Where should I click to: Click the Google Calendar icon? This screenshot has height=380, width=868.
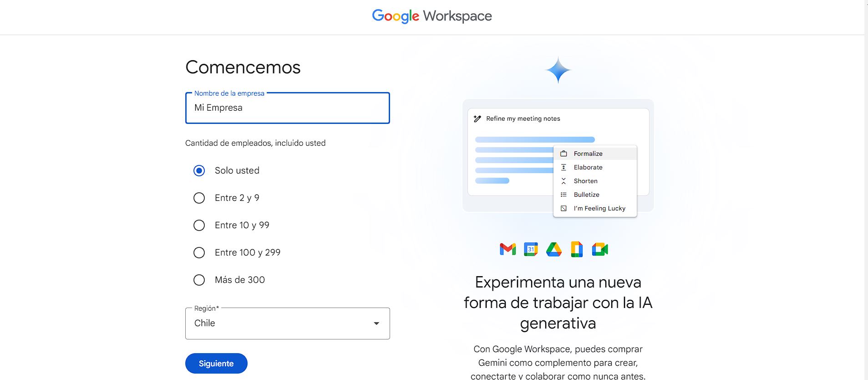531,249
